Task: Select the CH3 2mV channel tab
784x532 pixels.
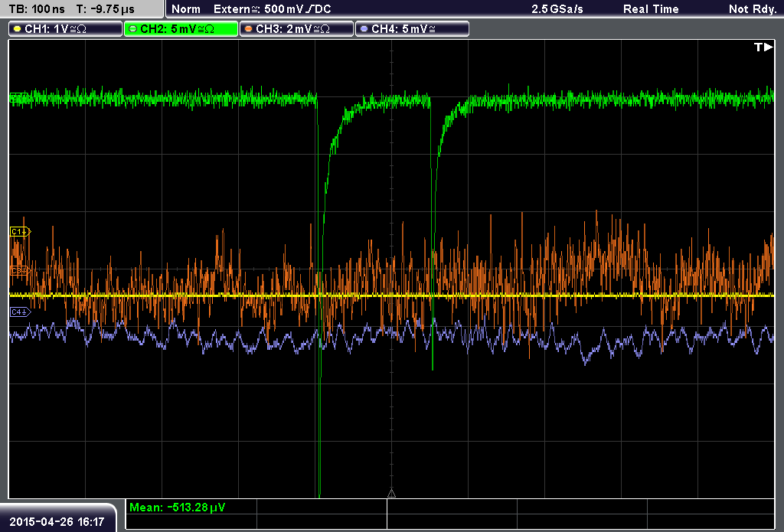Action: [296, 29]
